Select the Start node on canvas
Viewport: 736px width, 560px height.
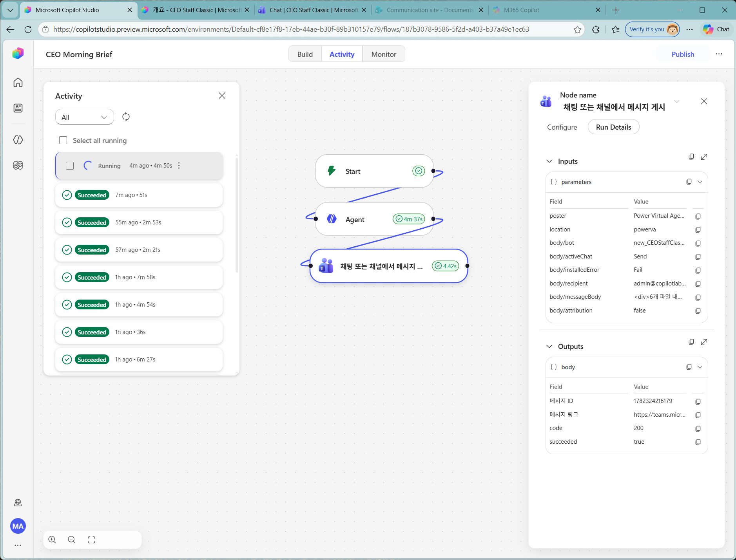tap(374, 171)
